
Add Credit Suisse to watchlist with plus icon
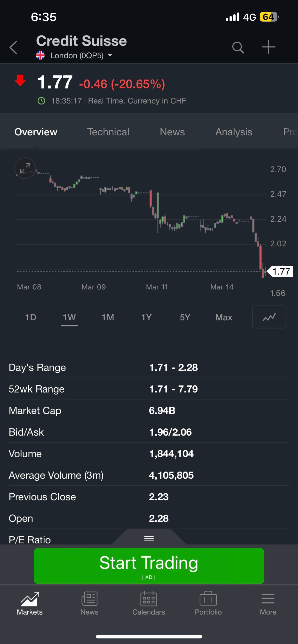[x=269, y=47]
